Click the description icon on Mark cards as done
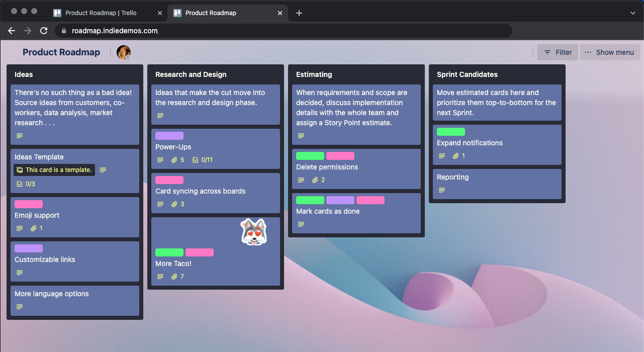 [301, 224]
